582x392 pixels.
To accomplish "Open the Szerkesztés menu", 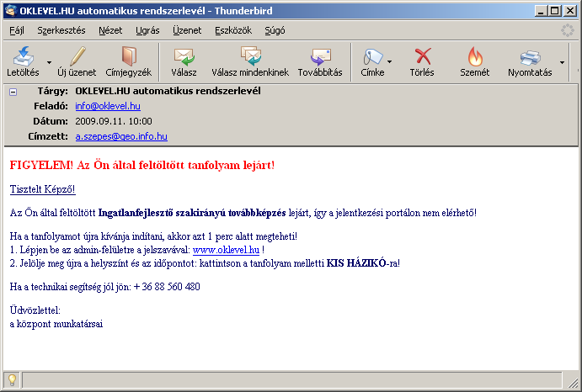I will [61, 30].
